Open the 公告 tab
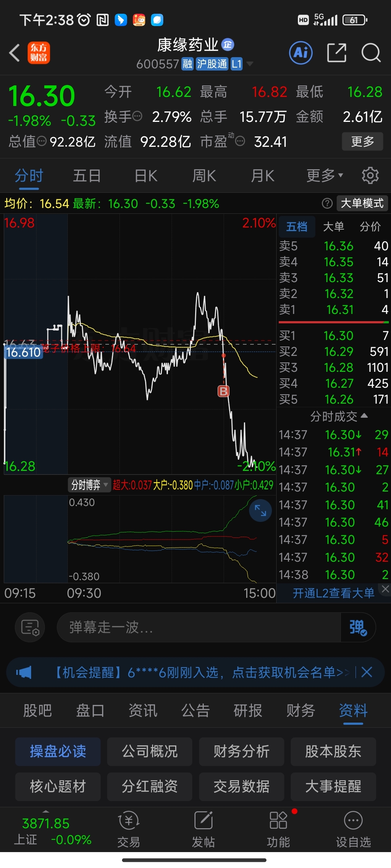The height and width of the screenshot is (868, 391). (195, 711)
